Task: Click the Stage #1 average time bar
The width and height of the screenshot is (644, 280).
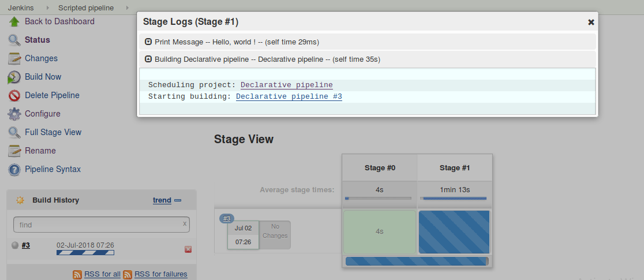Action: (x=454, y=199)
